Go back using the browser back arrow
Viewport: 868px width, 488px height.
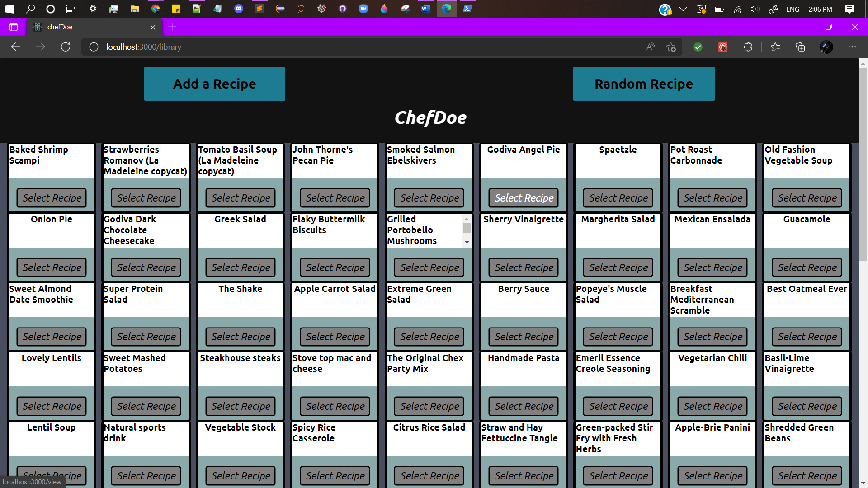[16, 47]
